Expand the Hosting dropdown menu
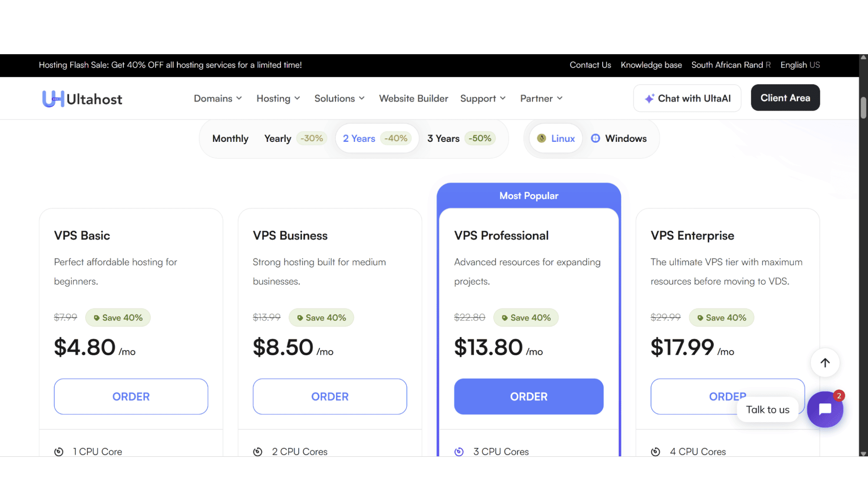The height and width of the screenshot is (488, 868). [x=278, y=98]
